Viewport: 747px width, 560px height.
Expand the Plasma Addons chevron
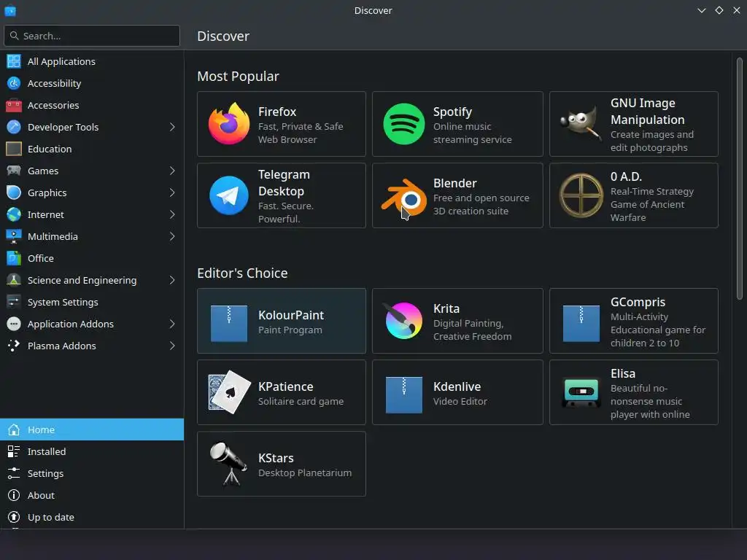tap(172, 346)
